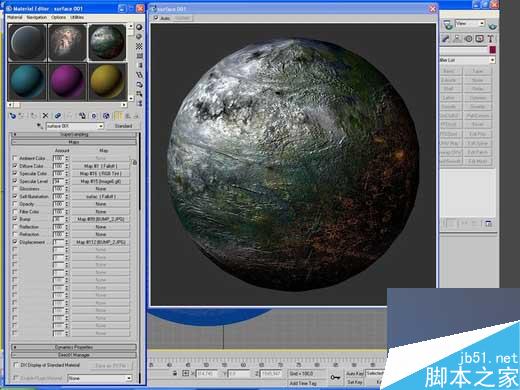Click the Show Map in Viewport icon
This screenshot has width=520, height=390.
pos(106,116)
